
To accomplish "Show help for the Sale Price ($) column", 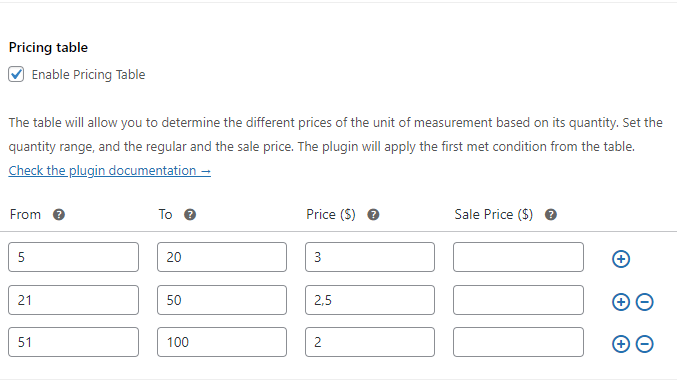I will [x=550, y=215].
